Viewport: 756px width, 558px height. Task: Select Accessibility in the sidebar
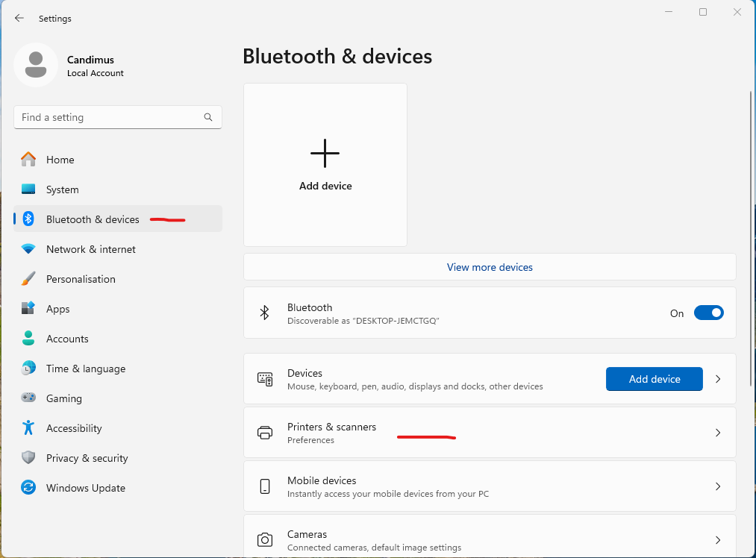pos(118,428)
